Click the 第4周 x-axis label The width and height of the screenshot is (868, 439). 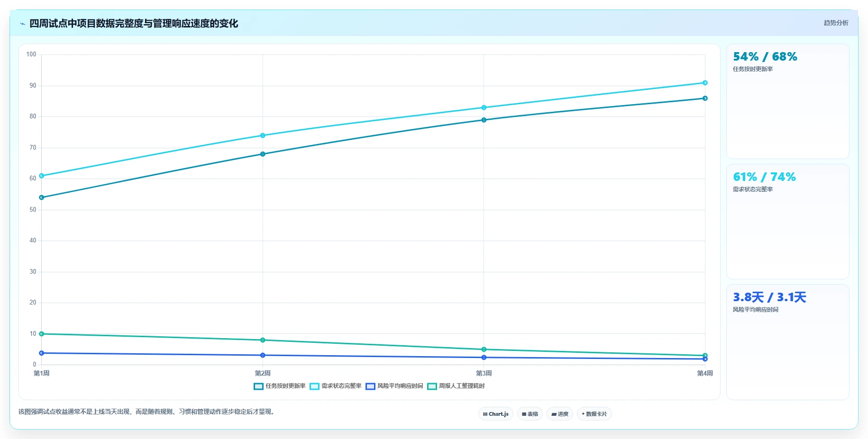pyautogui.click(x=705, y=373)
